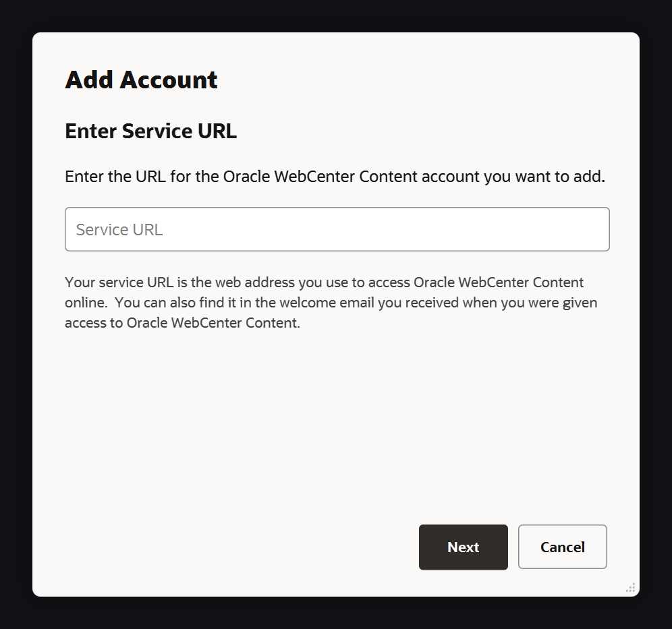Continue to the next step with Next

(x=464, y=547)
